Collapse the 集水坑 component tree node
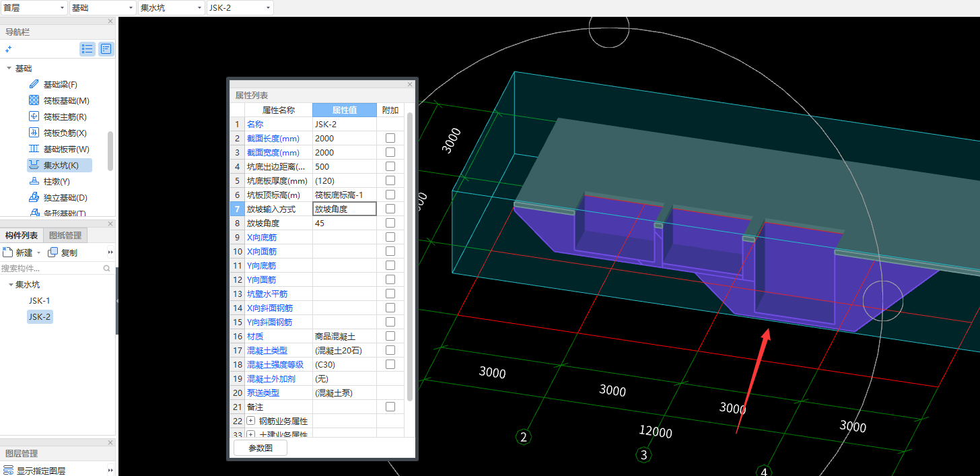980x476 pixels. [10, 285]
